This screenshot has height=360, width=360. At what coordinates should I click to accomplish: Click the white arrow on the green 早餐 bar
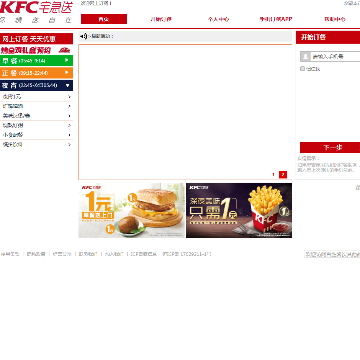(67, 60)
